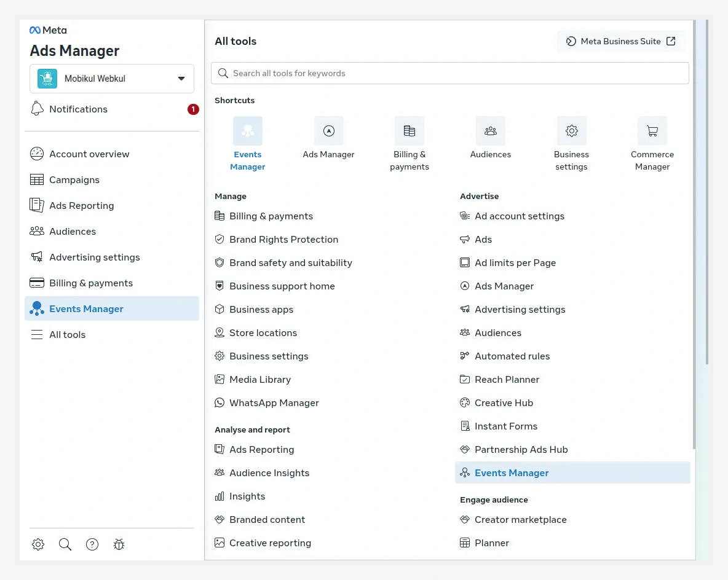
Task: Open the Ads Manager shortcut icon
Action: [329, 131]
